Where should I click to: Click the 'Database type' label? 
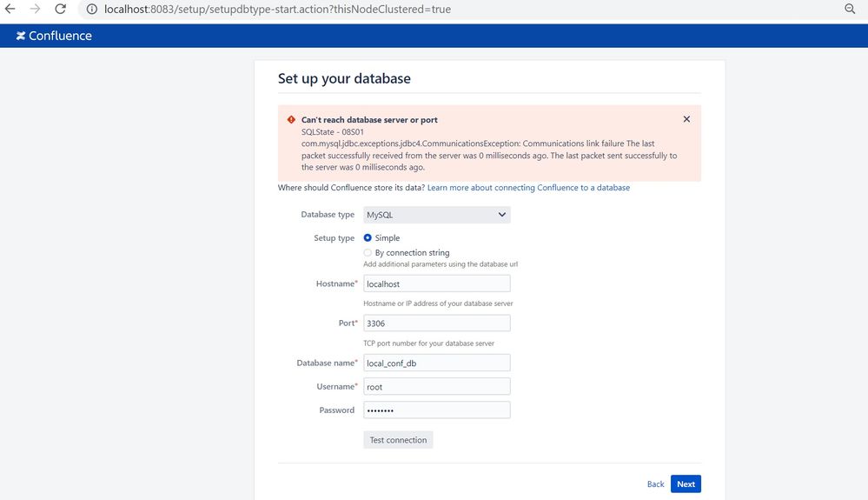(x=328, y=214)
